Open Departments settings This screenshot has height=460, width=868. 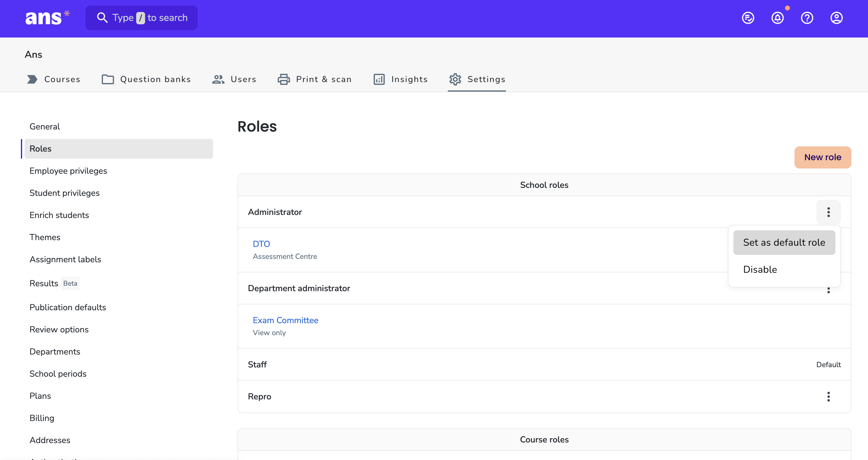(x=119, y=351)
